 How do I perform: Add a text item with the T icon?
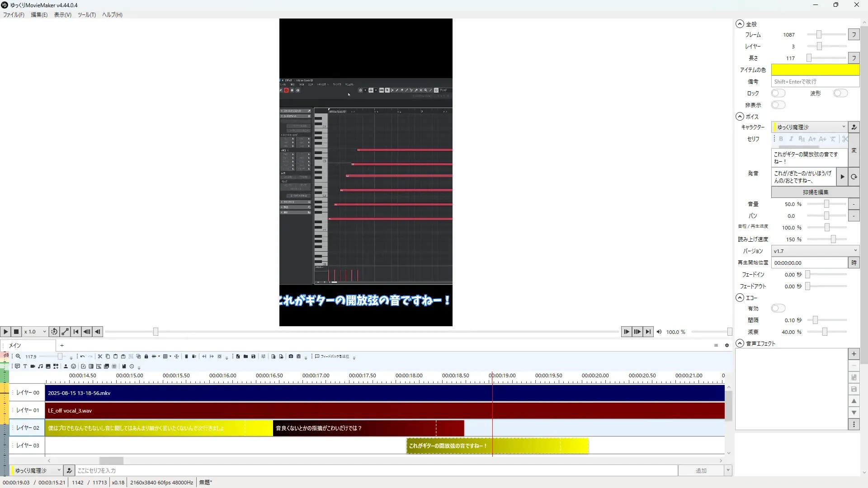pyautogui.click(x=25, y=366)
